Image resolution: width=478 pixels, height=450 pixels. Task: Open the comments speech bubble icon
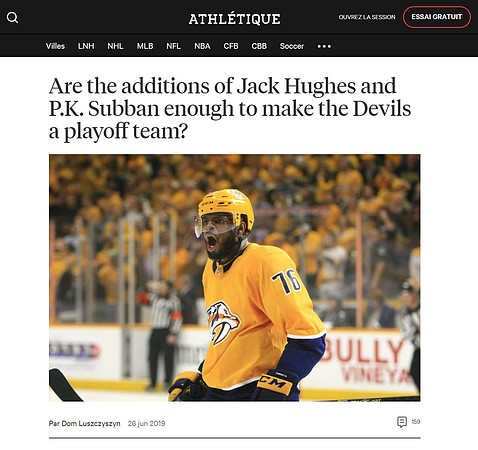tap(402, 422)
